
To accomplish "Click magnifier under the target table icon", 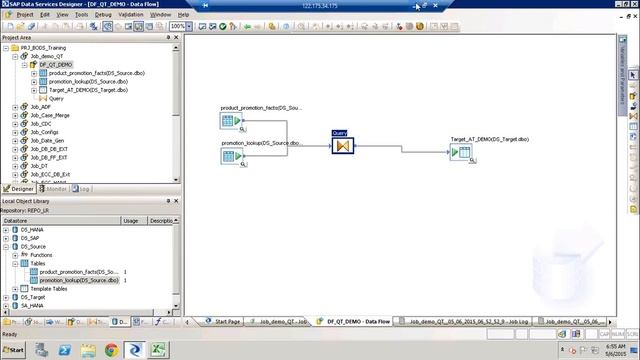I will 472,160.
